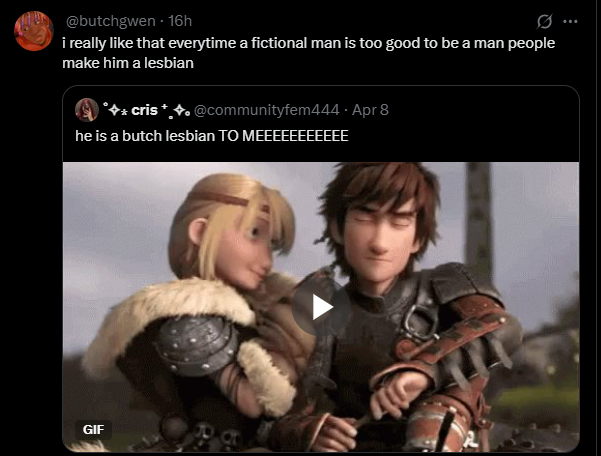Open the GIF thumbnail of two characters
Screen dimensions: 601x456
(321, 307)
